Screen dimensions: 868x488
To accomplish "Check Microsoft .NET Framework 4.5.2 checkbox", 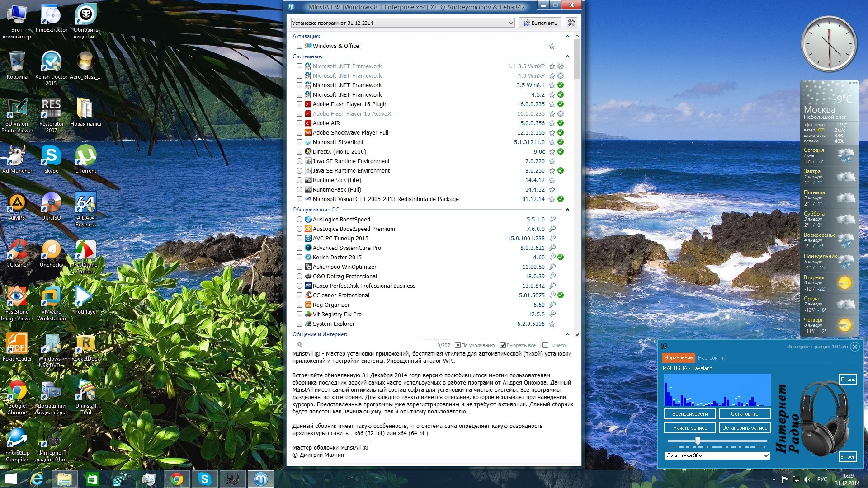I will (x=299, y=94).
